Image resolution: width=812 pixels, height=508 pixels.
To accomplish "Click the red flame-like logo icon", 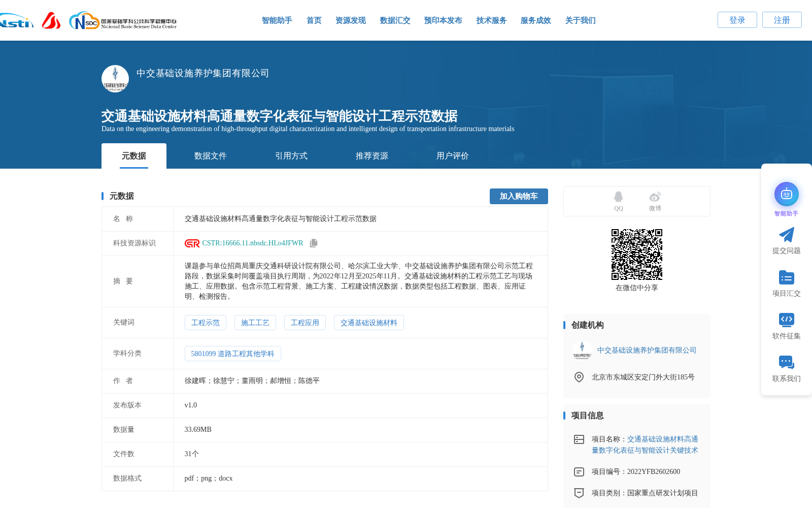I will point(51,21).
